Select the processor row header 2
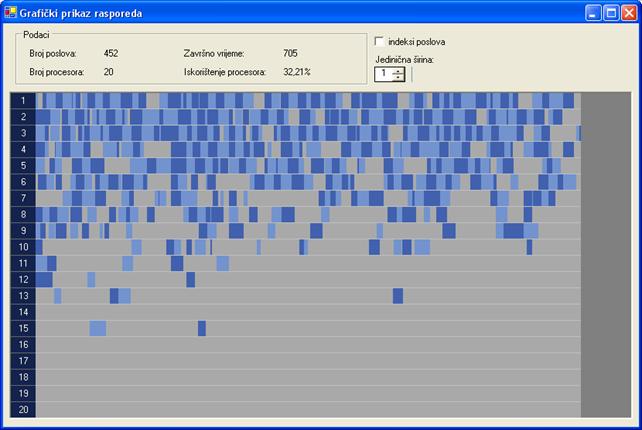Viewport: 642px width, 430px height. point(23,117)
